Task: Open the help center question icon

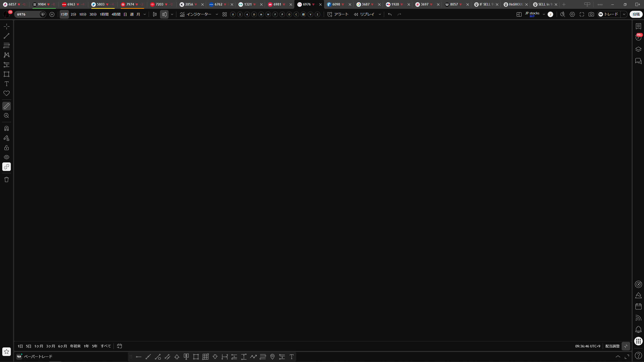Action: [638, 355]
